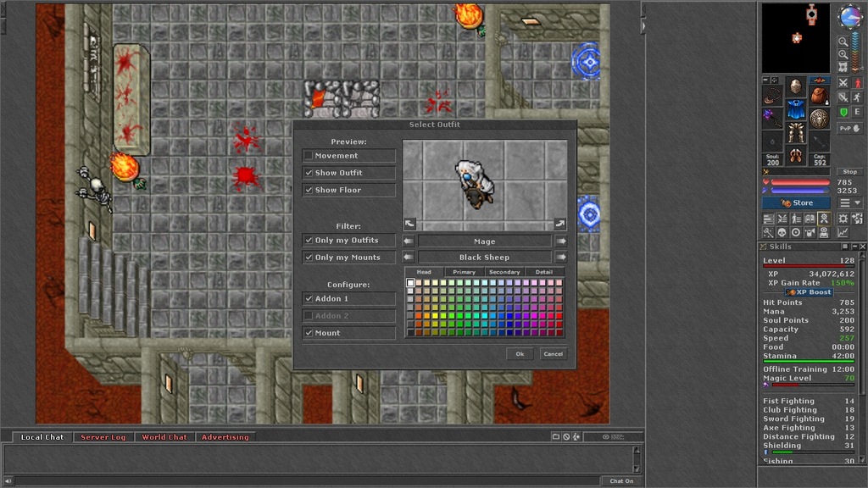Click XP Boost button in Skills
The width and height of the screenshot is (868, 488).
810,292
